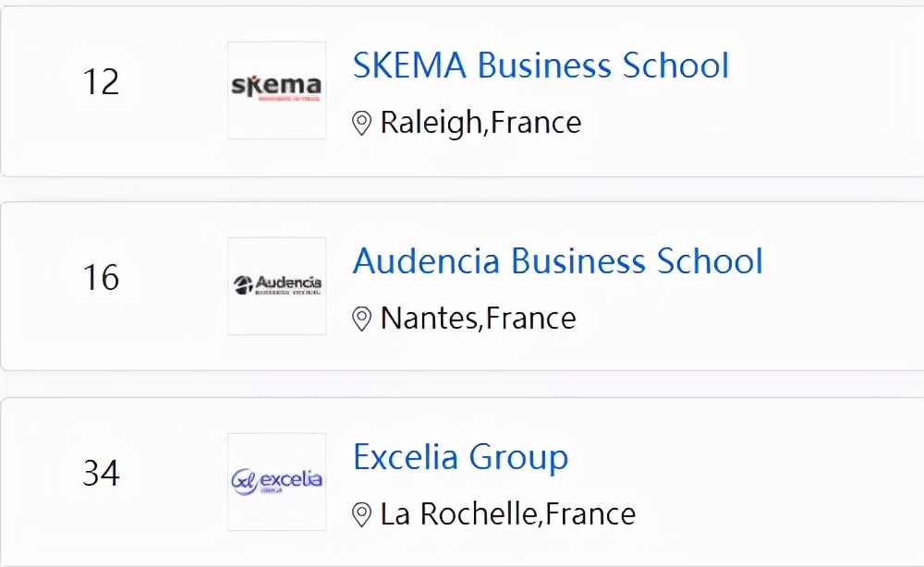Select the Raleigh, France location text
The height and width of the screenshot is (567, 924).
tap(480, 123)
